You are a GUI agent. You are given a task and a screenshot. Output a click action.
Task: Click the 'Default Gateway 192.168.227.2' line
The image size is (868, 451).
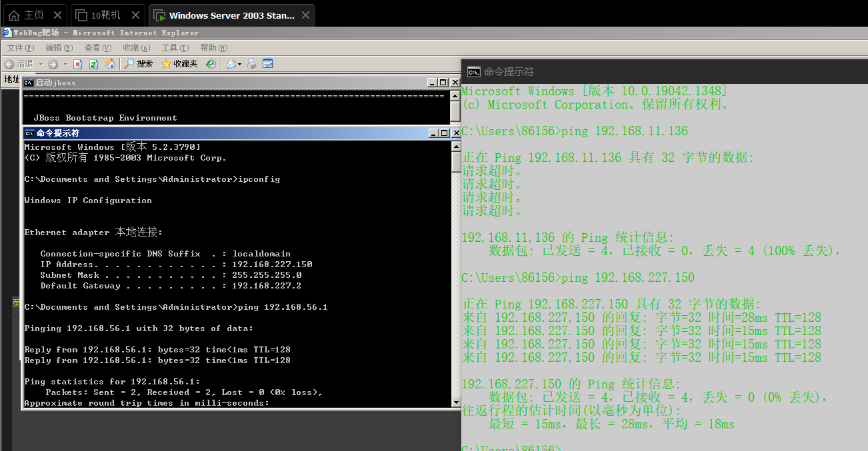(x=171, y=286)
